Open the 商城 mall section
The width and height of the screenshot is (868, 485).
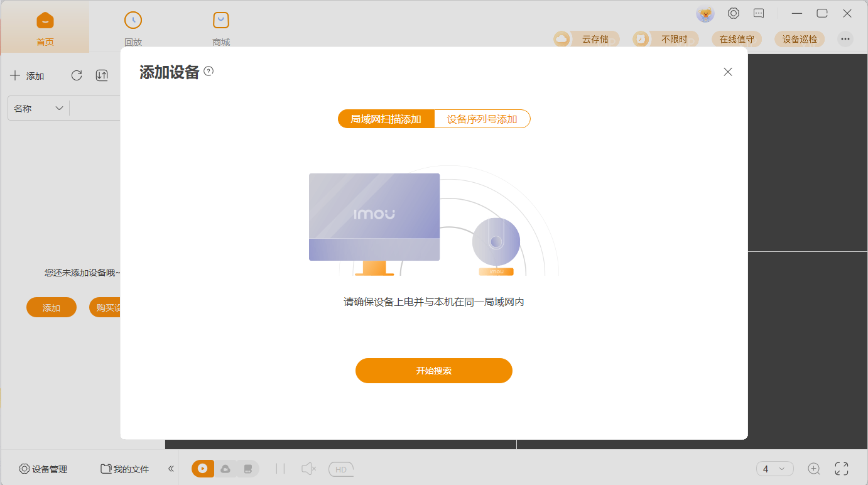click(220, 26)
